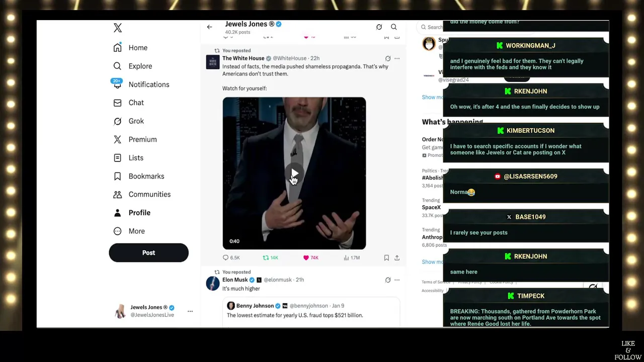
Task: Click the @elonmusk handle
Action: (278, 280)
